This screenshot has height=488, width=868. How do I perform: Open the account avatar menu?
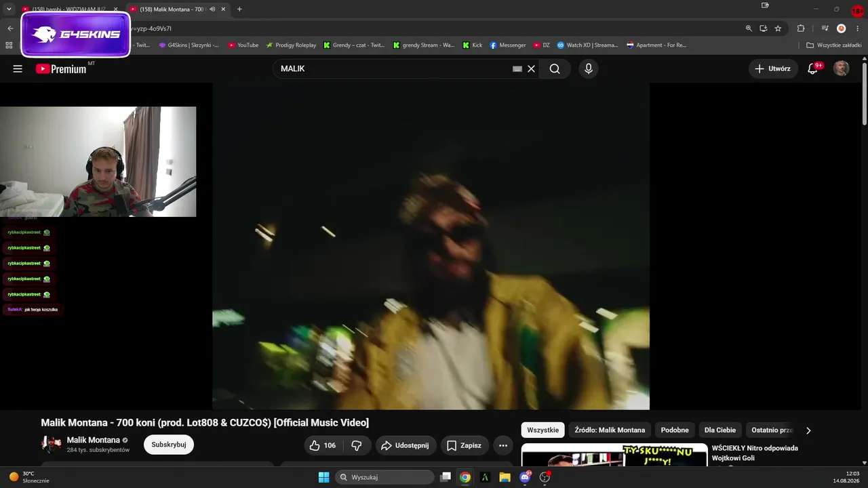[x=841, y=68]
